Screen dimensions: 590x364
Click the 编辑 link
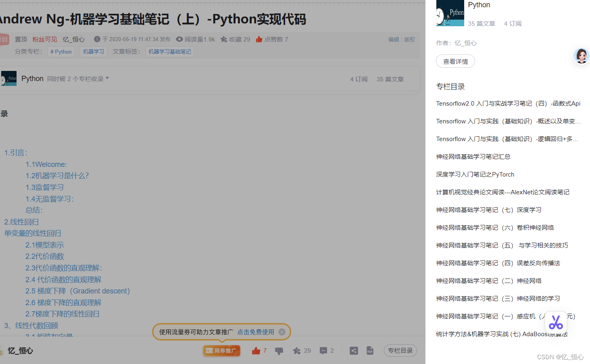pos(394,40)
